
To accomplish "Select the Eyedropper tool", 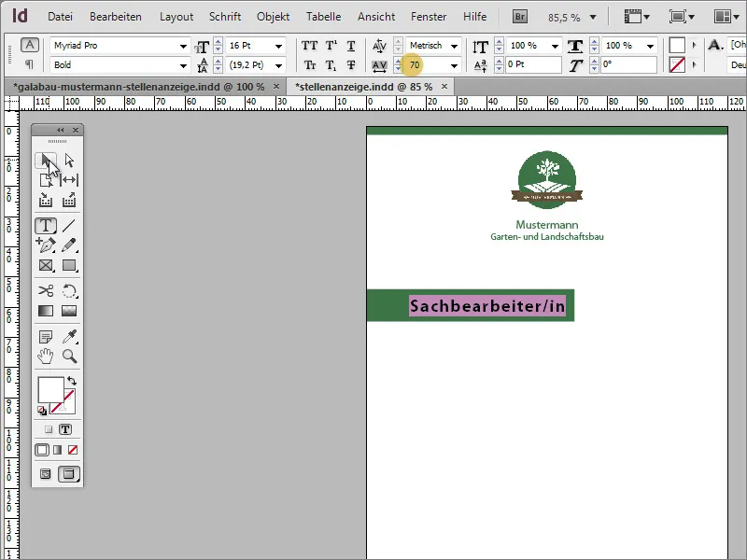I will 69,336.
